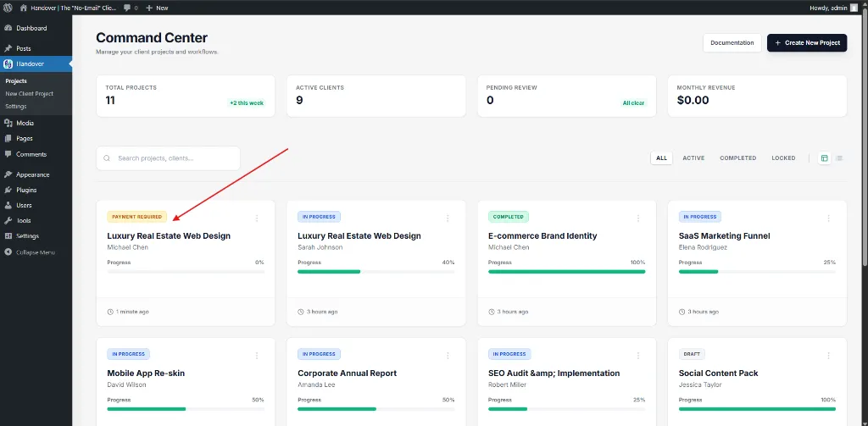Click the Plugins sidebar icon
The height and width of the screenshot is (426, 868).
click(x=8, y=190)
